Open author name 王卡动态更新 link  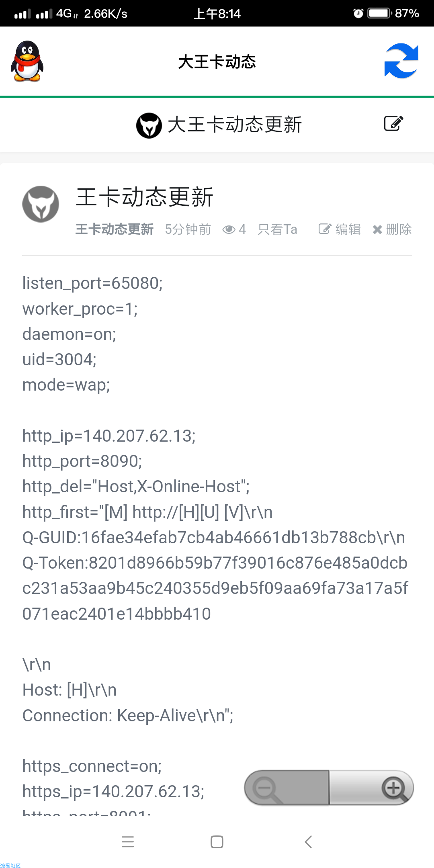(x=115, y=229)
